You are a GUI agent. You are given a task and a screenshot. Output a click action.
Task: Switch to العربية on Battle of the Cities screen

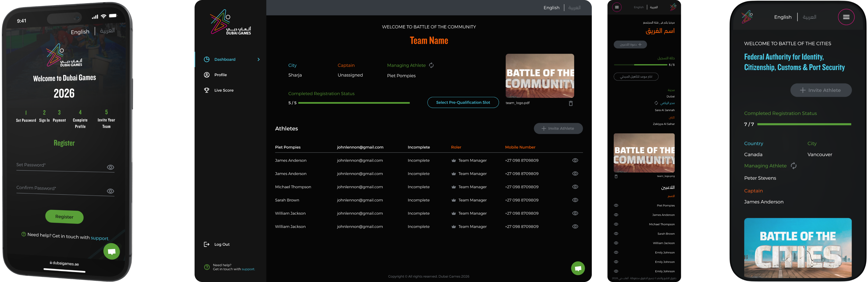click(x=809, y=17)
